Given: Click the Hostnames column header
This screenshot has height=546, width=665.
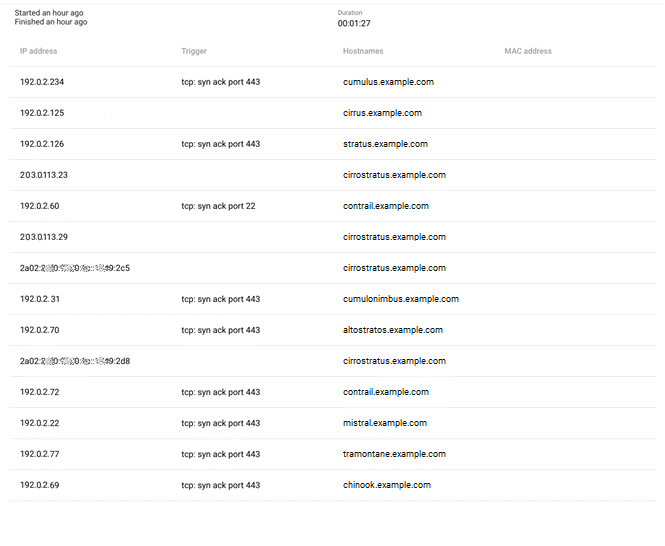Looking at the screenshot, I should pos(363,51).
